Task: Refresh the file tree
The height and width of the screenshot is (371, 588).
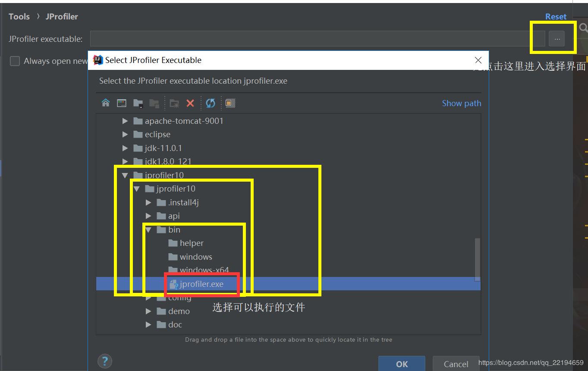Action: point(211,103)
